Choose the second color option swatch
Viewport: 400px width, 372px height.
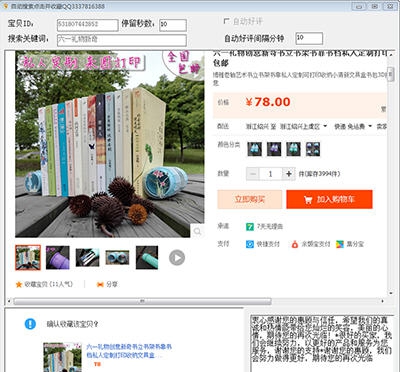[274, 149]
